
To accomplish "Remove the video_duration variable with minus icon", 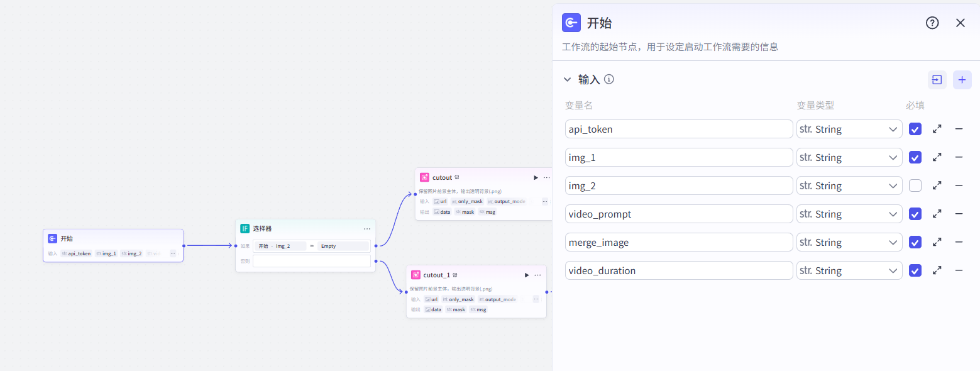I will click(x=959, y=270).
